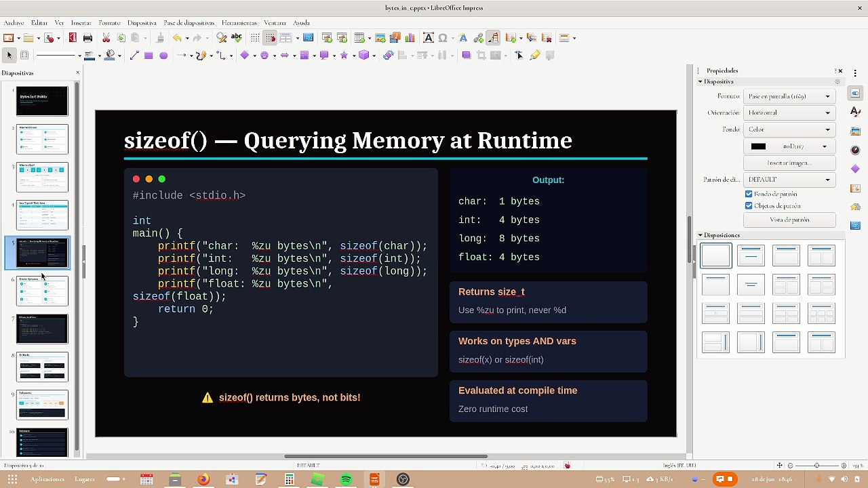Collapse the Disposiciones section
Viewport: 868px width, 488px height.
coord(701,235)
